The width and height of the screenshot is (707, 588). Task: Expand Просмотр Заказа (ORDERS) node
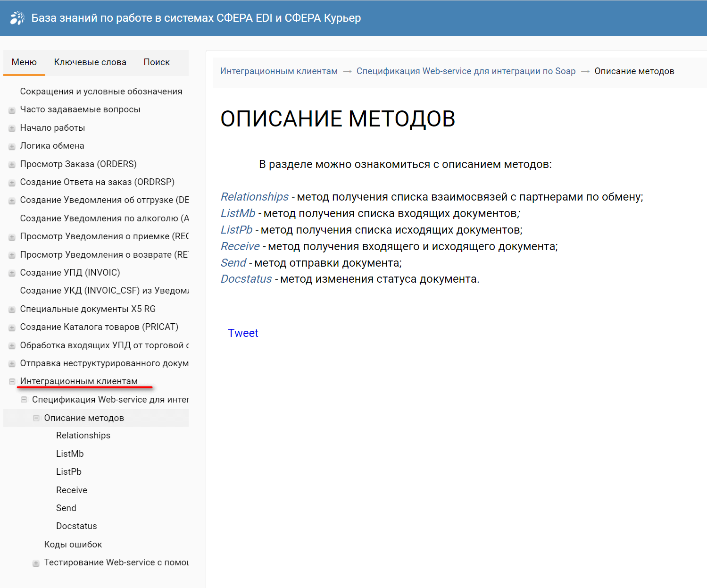coord(12,165)
